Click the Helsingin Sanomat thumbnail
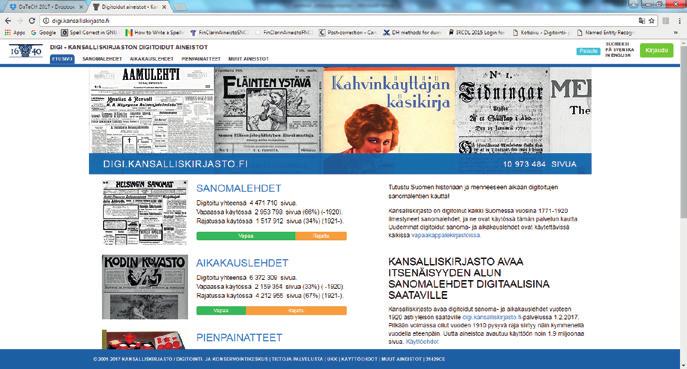This screenshot has width=687, height=369. click(x=145, y=213)
